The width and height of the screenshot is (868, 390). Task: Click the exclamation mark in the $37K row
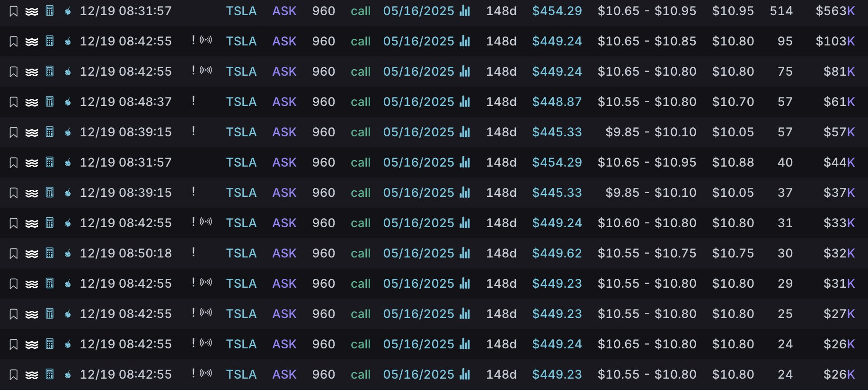point(193,191)
